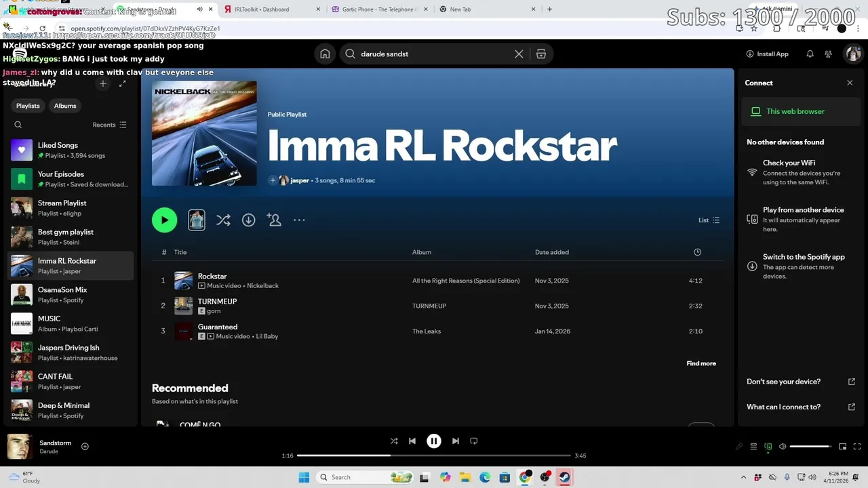Skip to next track
The height and width of the screenshot is (488, 868).
456,441
